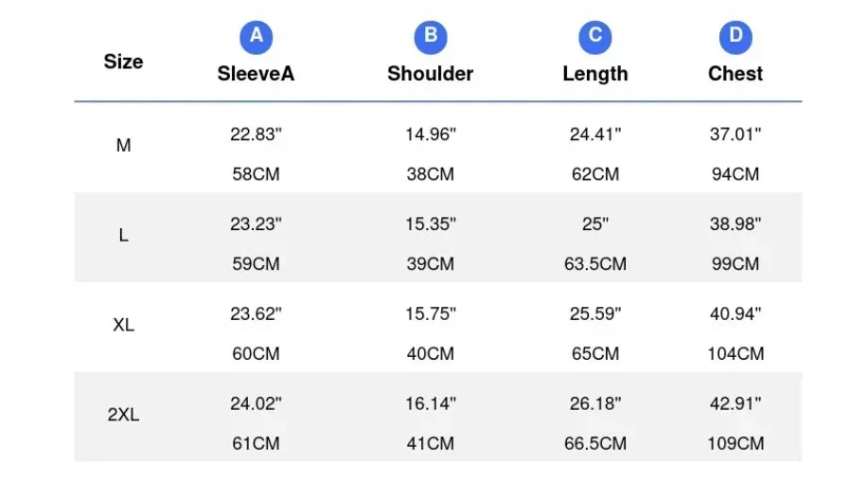Click the SleeveA column header
Image resolution: width=868 pixels, height=482 pixels.
pos(256,74)
